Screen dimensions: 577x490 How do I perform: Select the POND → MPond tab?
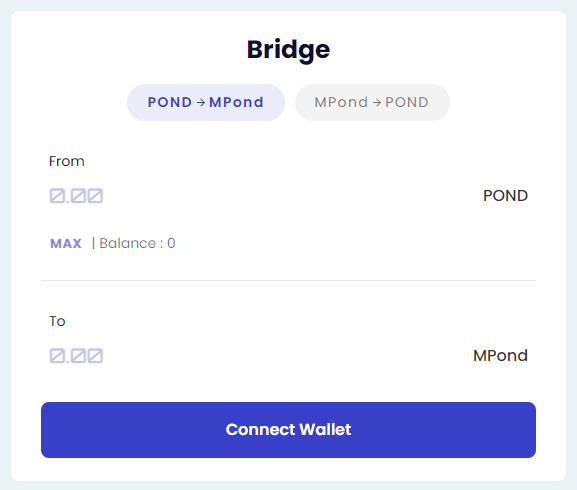point(206,102)
